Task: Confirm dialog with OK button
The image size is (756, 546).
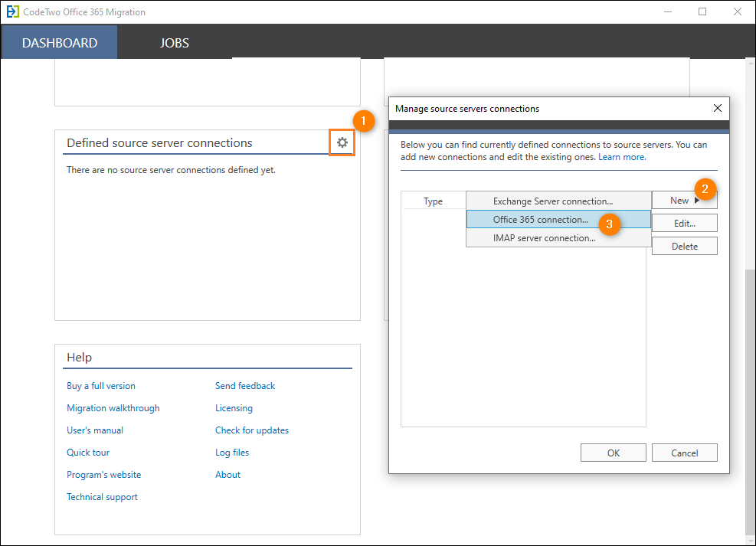Action: pos(614,453)
